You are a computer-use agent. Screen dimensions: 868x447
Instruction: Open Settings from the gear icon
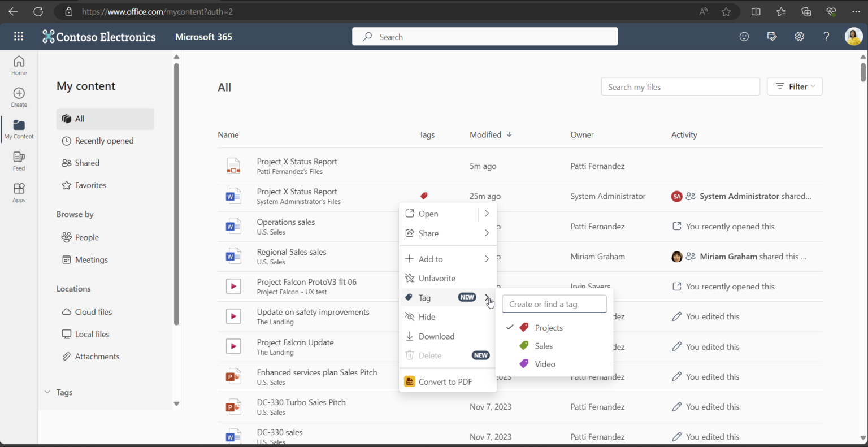pyautogui.click(x=798, y=36)
